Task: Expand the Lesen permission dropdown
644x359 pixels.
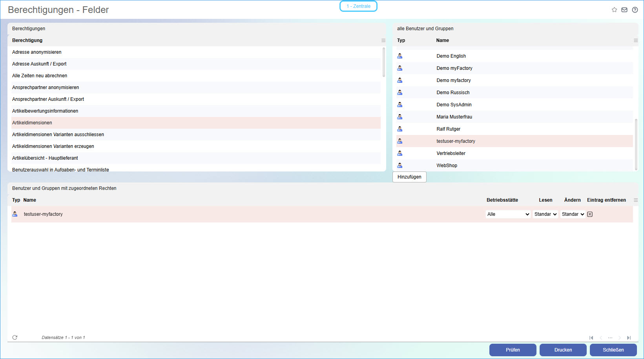Action: click(545, 214)
